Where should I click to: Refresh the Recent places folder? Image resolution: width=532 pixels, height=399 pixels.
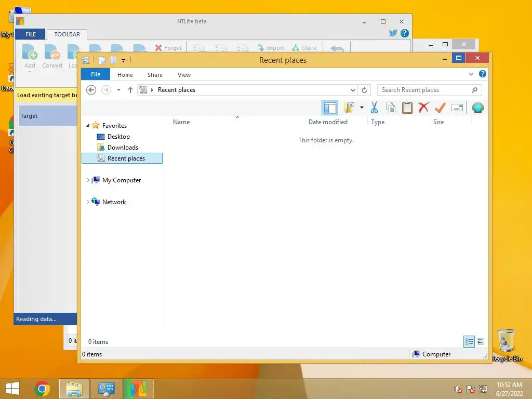click(364, 90)
